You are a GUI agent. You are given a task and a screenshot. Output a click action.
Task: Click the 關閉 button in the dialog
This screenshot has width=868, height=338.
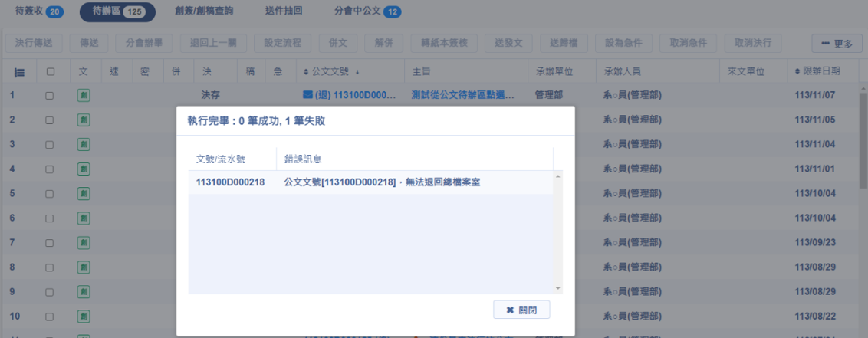point(522,310)
